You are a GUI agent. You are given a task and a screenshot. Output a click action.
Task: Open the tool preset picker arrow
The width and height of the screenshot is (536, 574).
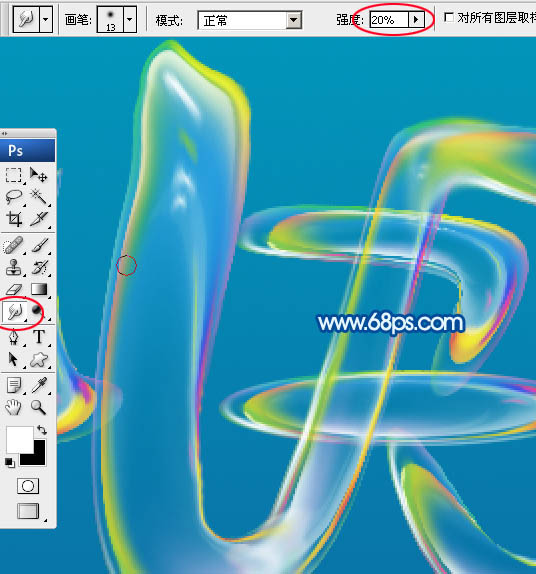(x=45, y=18)
